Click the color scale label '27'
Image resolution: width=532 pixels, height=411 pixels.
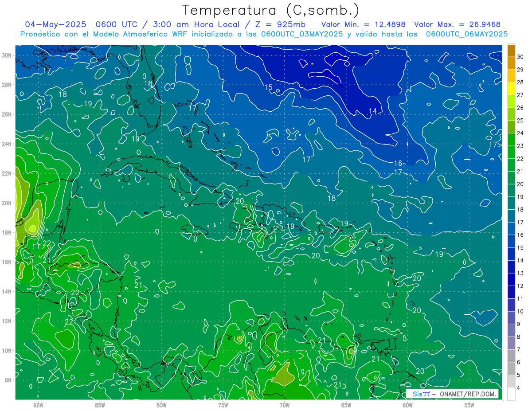click(520, 95)
